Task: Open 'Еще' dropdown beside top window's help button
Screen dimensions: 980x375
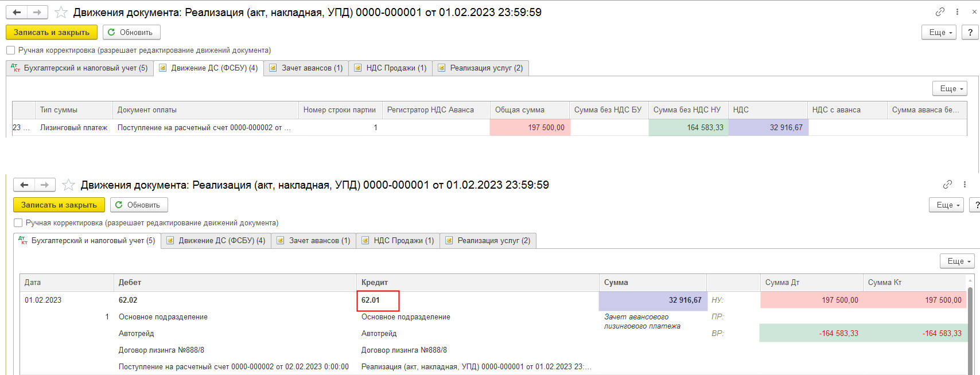Action: [939, 32]
